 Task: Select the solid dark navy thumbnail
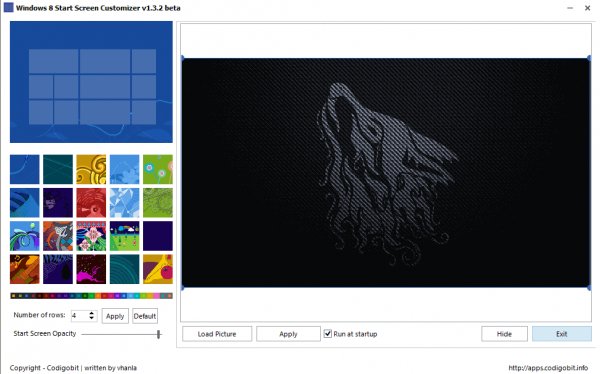point(158,236)
